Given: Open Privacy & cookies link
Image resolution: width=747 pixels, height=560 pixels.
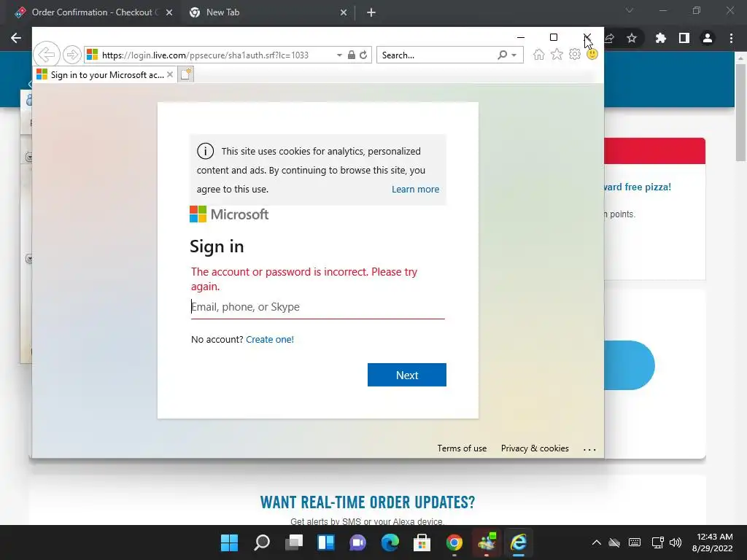Looking at the screenshot, I should (535, 448).
